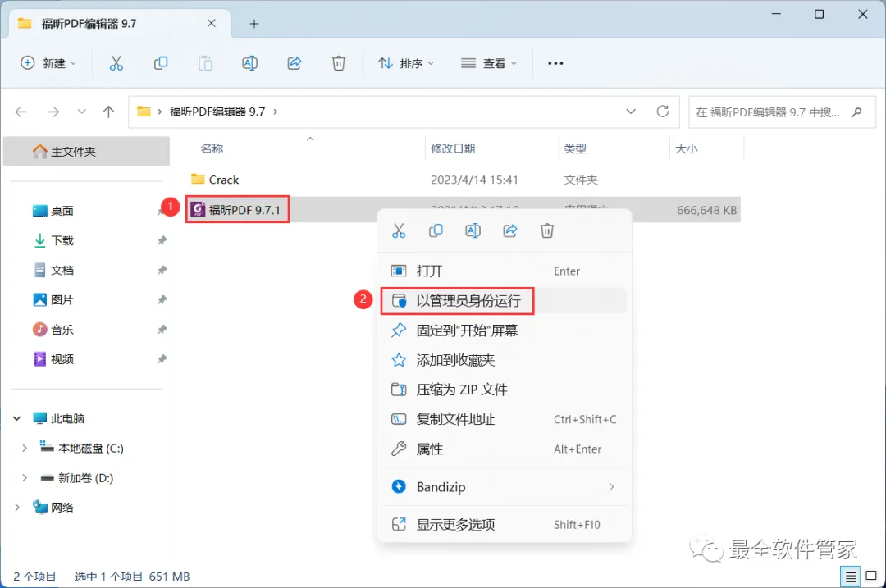This screenshot has height=588, width=886.
Task: Click the Share icon in the toolbar
Action: [295, 63]
